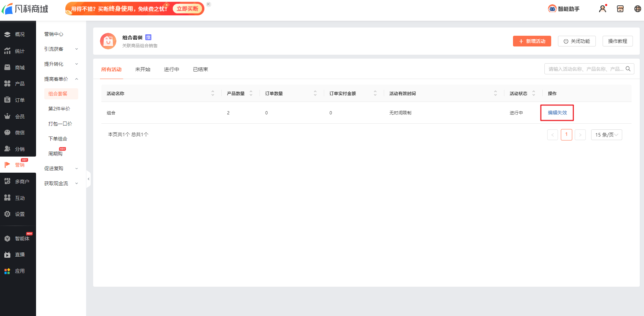Sort by the 订单数量 column arrows

coord(315,93)
